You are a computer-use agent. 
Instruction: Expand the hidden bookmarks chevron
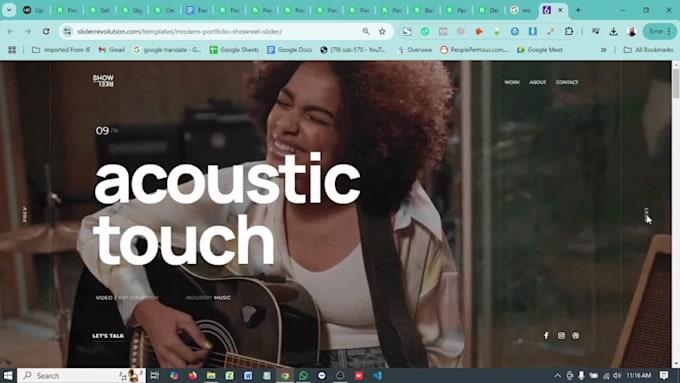click(603, 50)
